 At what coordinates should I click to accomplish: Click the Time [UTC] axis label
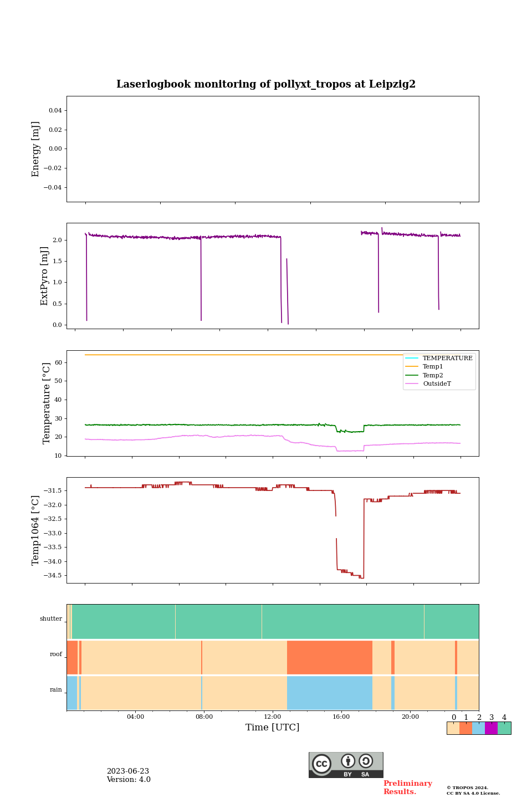point(273,728)
